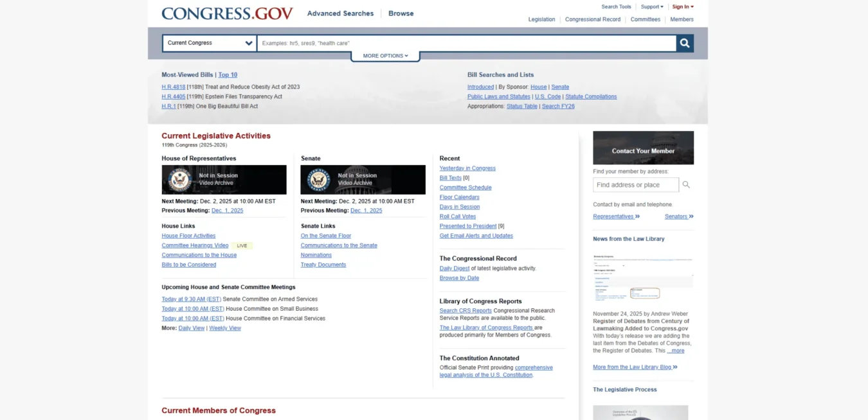Screen dimensions: 868x420
Task: Open the Daily Digest link
Action: [x=455, y=268]
